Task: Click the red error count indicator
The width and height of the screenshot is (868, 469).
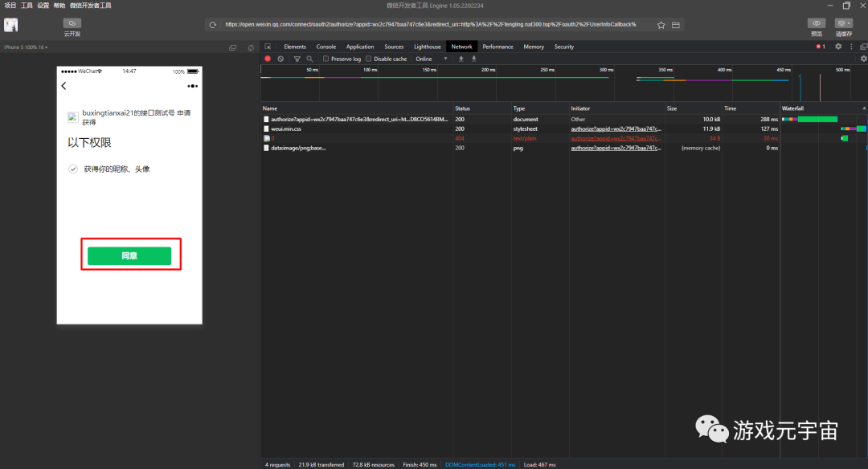Action: [x=821, y=47]
